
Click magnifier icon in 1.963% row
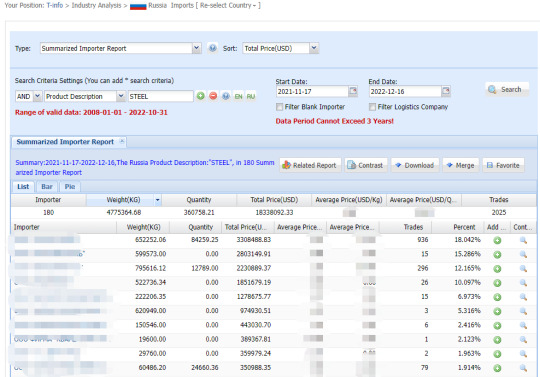point(523,354)
